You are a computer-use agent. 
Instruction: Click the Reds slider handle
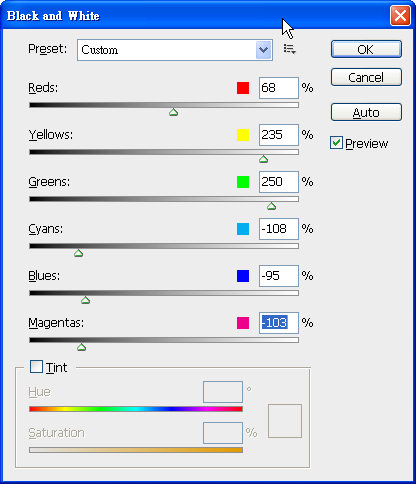click(x=173, y=112)
